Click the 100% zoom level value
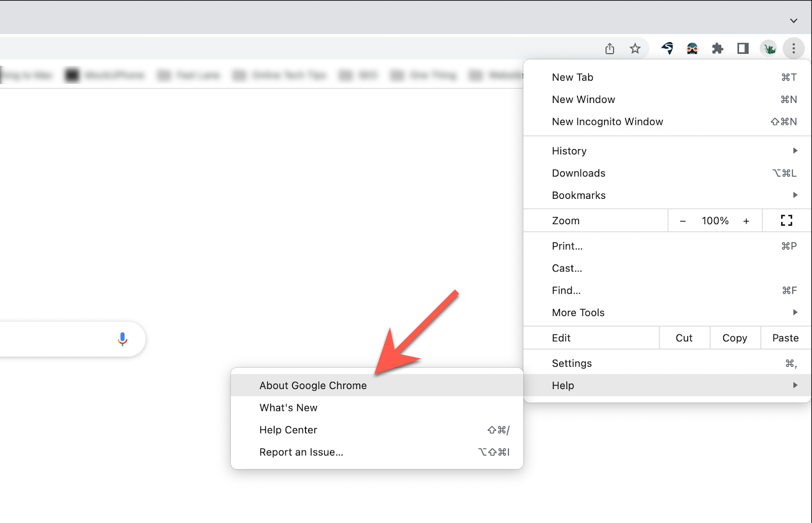Viewport: 812px width, 523px height. (715, 221)
